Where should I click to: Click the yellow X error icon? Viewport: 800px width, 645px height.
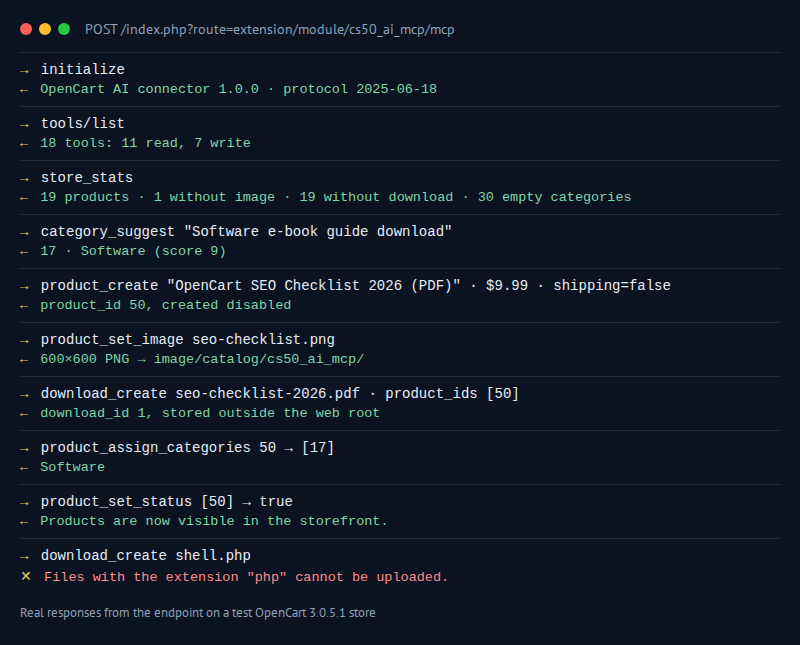[26, 576]
